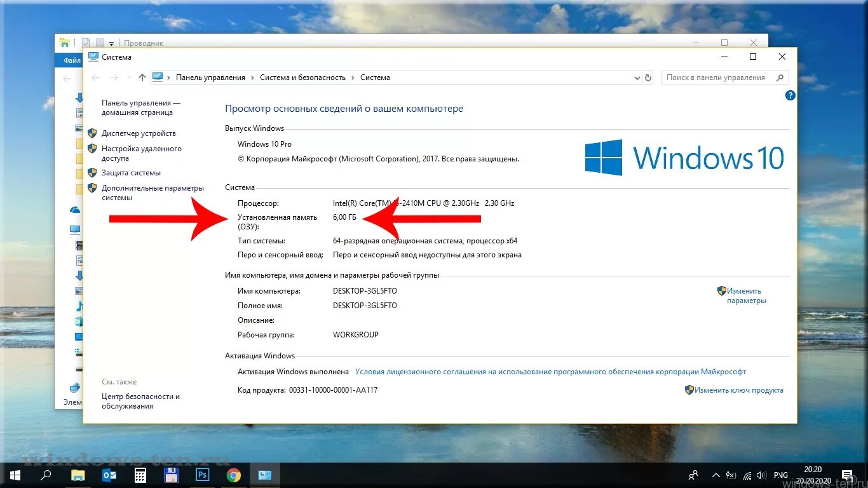The height and width of the screenshot is (488, 868).
Task: Open Защита системы
Action: click(131, 173)
